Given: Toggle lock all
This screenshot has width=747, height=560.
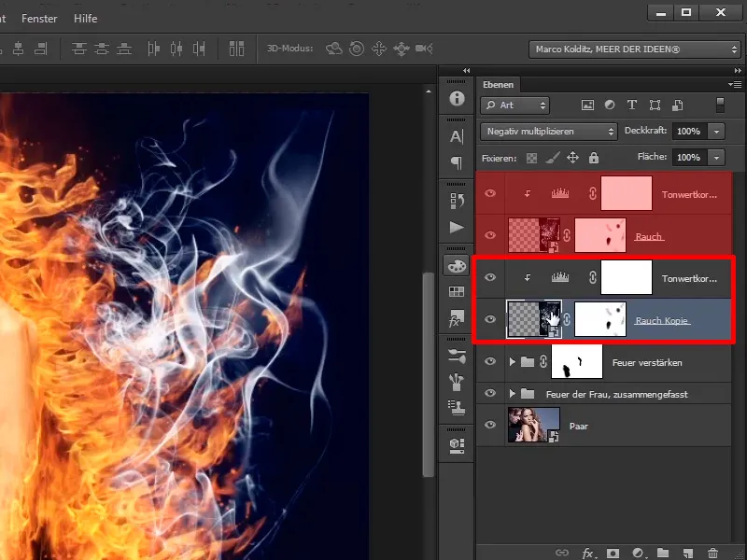Looking at the screenshot, I should pos(594,158).
